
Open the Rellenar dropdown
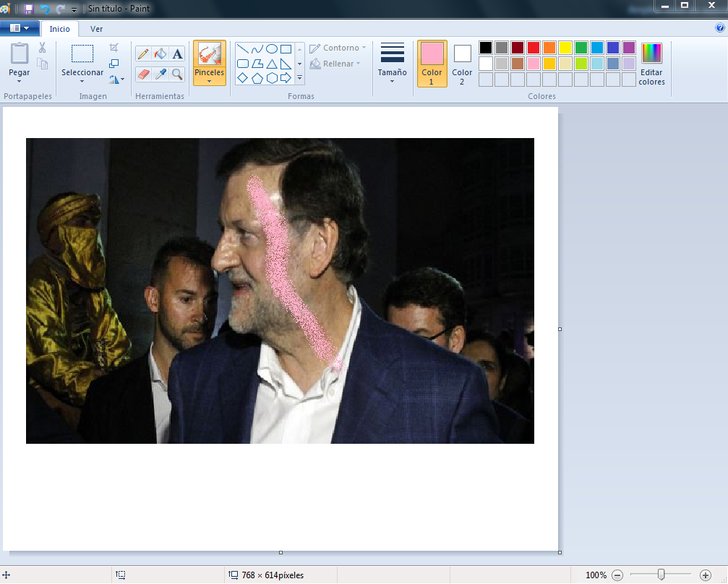(336, 64)
